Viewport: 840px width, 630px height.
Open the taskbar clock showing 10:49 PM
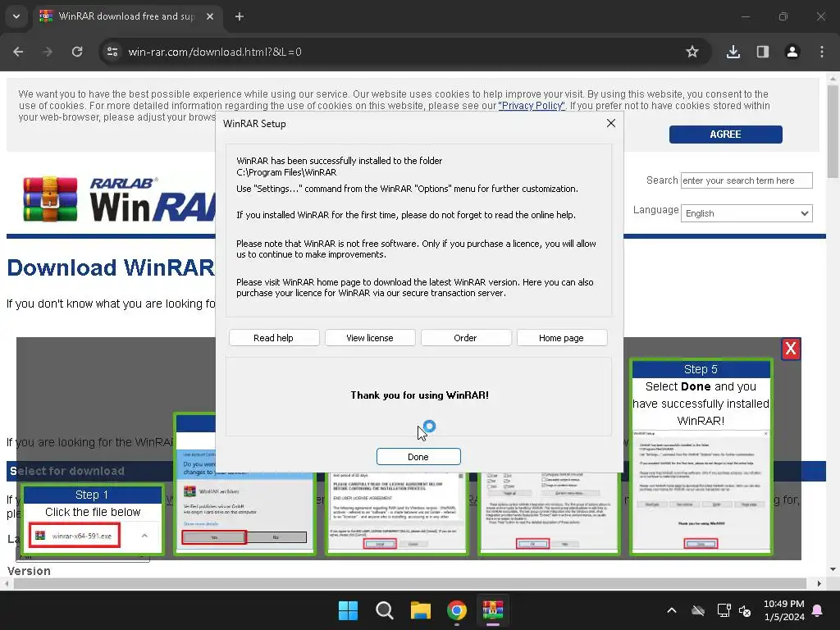pos(783,610)
